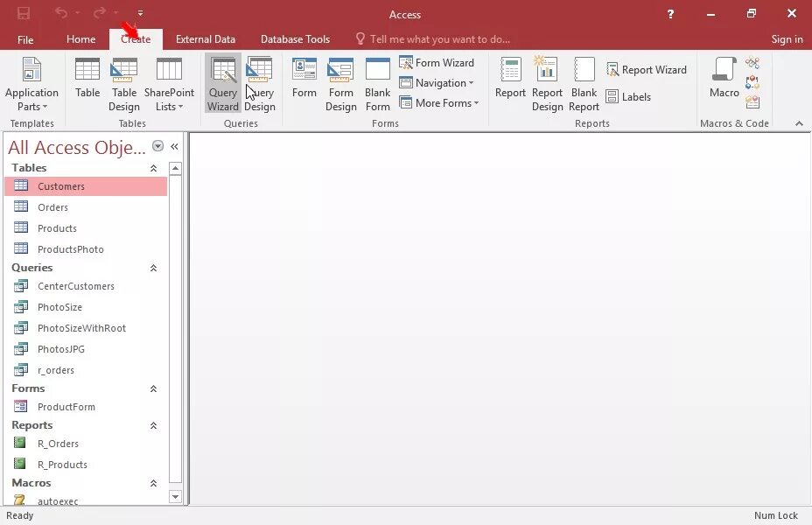Click the Undo icon
The width and height of the screenshot is (812, 525).
click(x=61, y=13)
